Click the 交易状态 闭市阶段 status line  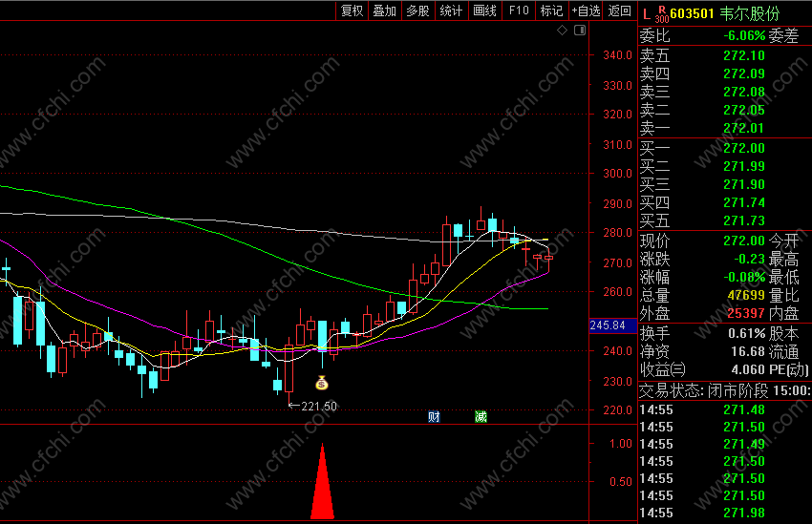coord(725,390)
